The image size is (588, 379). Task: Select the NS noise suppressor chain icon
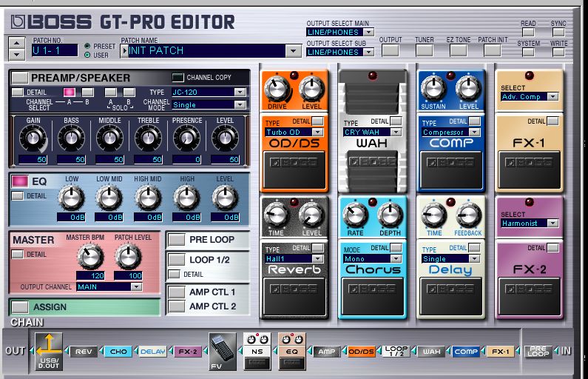257,351
